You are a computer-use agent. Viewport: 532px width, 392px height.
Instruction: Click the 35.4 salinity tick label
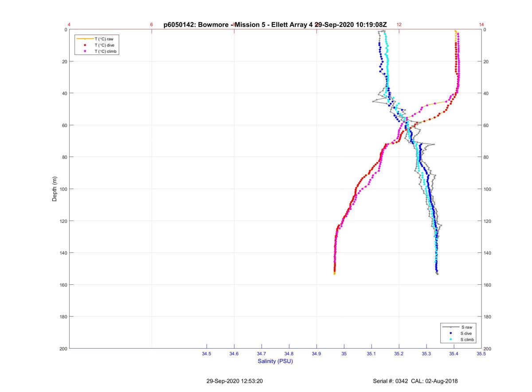454,354
